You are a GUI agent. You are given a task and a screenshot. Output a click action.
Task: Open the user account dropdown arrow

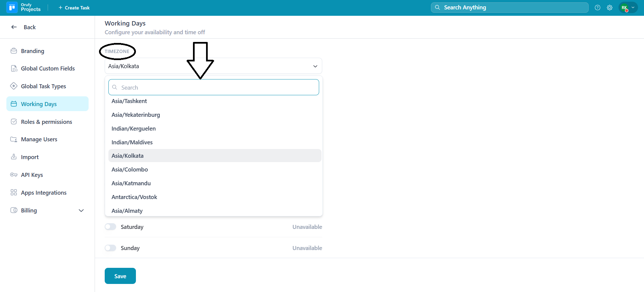point(633,7)
